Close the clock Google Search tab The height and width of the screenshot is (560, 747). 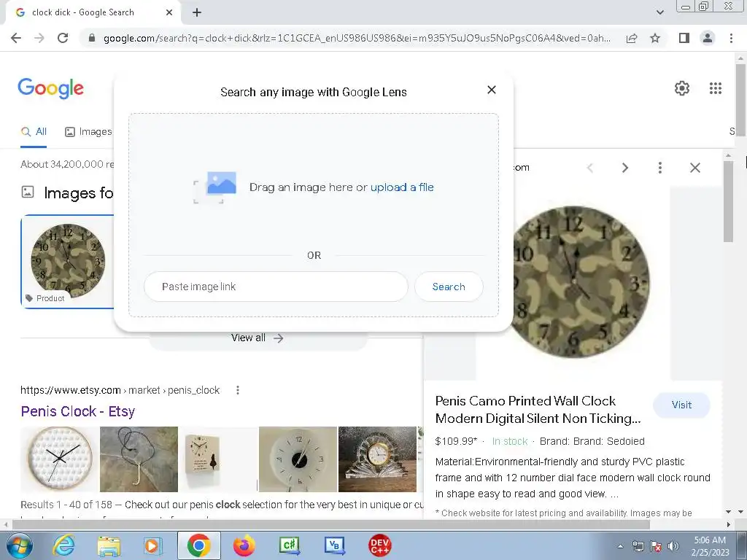click(169, 12)
